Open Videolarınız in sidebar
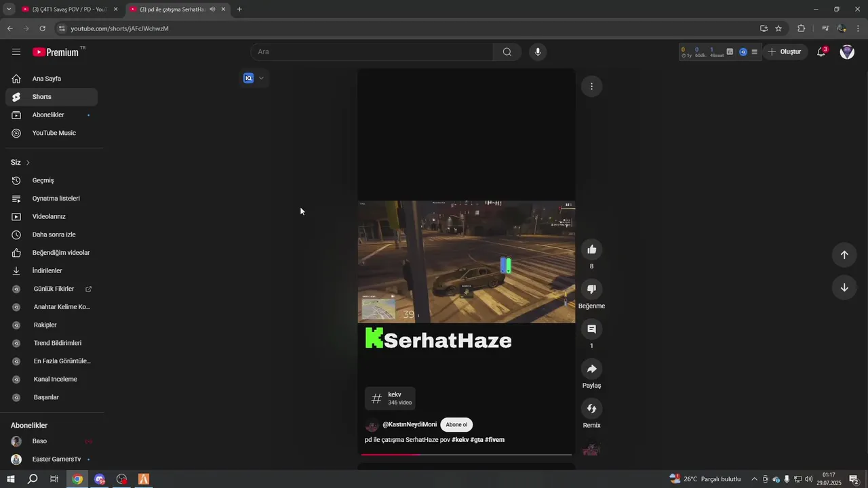Image resolution: width=868 pixels, height=488 pixels. click(52, 217)
